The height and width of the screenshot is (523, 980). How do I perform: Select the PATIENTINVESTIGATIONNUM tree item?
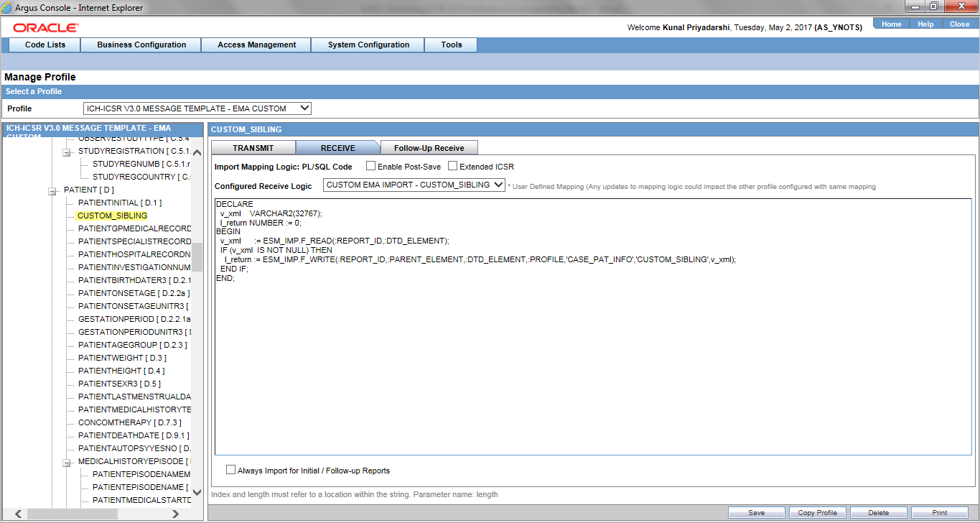click(x=134, y=267)
